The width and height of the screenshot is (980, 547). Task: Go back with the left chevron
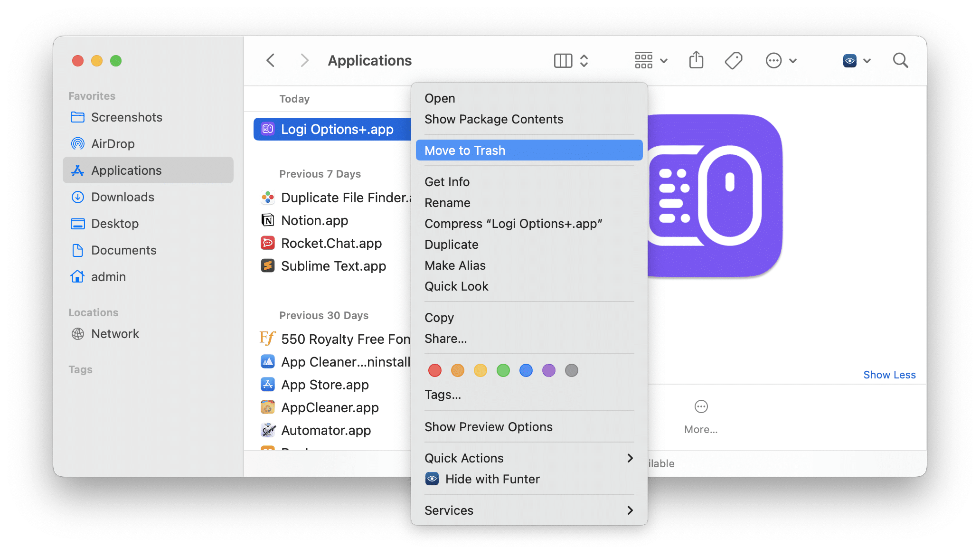coord(271,60)
